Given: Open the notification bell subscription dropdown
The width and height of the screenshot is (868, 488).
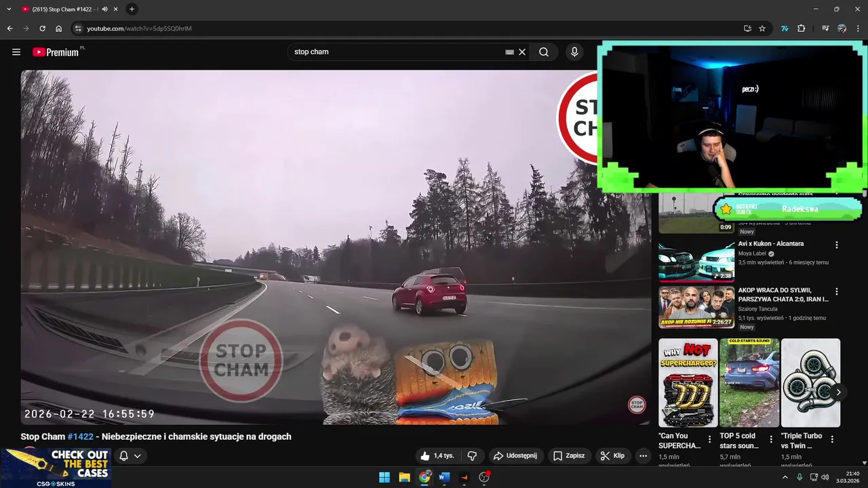Looking at the screenshot, I should click(x=130, y=456).
